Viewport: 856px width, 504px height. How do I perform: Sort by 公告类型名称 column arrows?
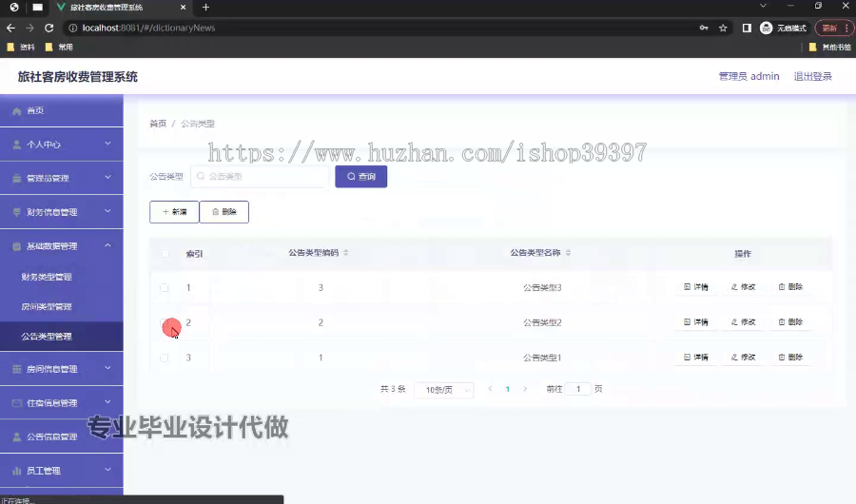click(x=569, y=253)
